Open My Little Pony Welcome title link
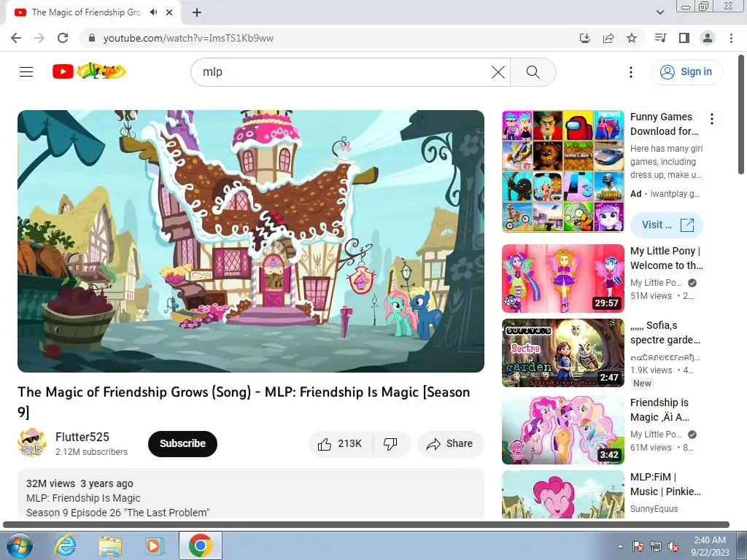This screenshot has width=747, height=560. (x=666, y=258)
